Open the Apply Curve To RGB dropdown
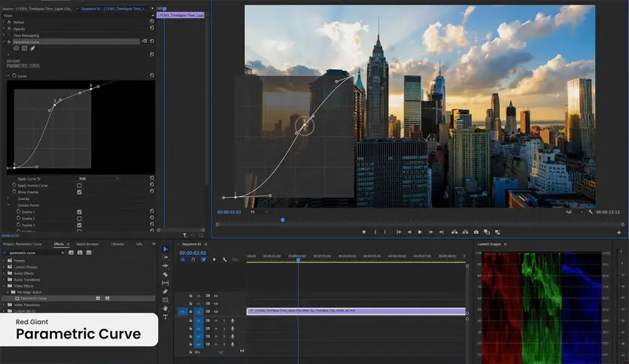Image resolution: width=629 pixels, height=364 pixels. pos(98,178)
